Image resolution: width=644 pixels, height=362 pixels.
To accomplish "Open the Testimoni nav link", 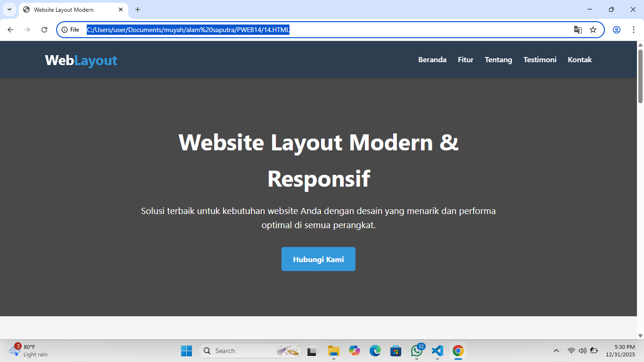I will pyautogui.click(x=540, y=59).
